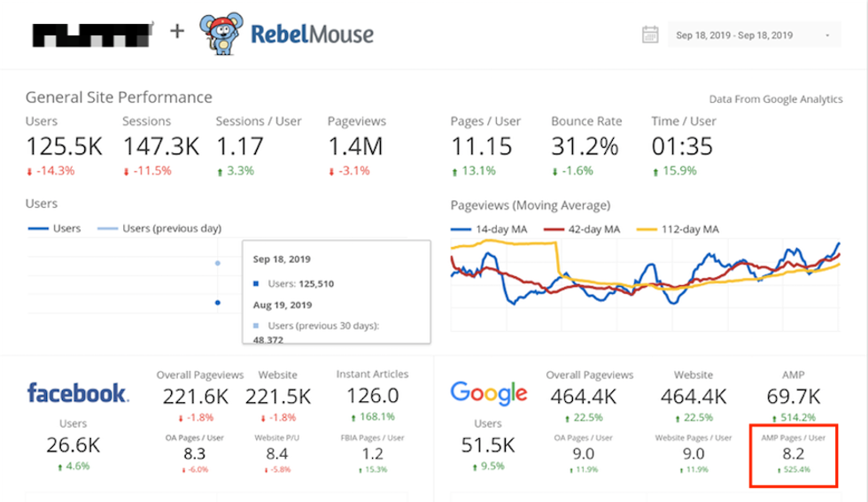Click the RebelMouse brand name text

click(312, 34)
